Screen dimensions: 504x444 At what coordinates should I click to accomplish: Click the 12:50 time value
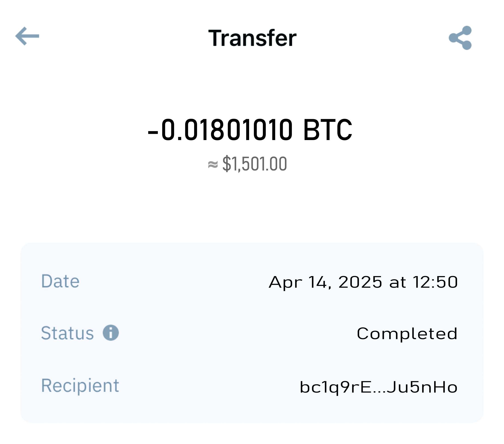tap(435, 282)
